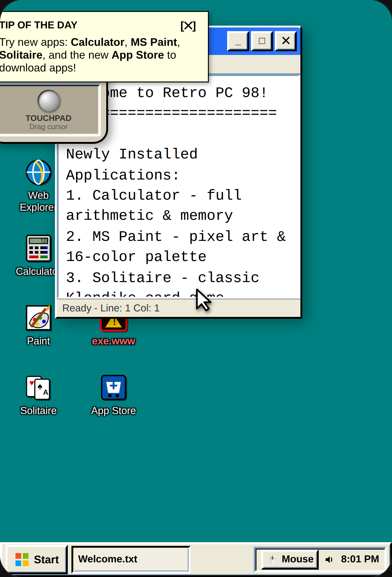392x577 pixels.
Task: Click the '2. MS Paint - pixel art &' line
Action: point(176,236)
